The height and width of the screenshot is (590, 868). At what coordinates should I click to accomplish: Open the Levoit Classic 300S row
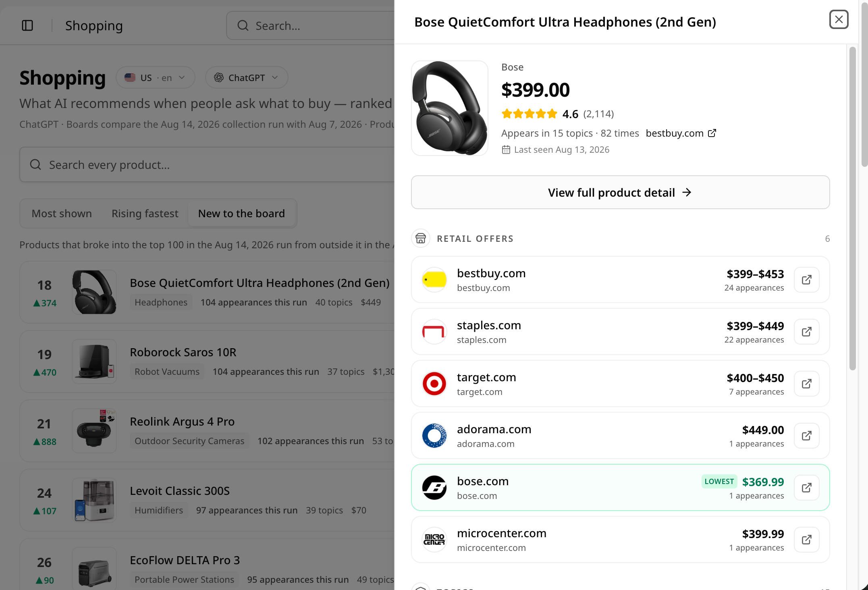[207, 500]
